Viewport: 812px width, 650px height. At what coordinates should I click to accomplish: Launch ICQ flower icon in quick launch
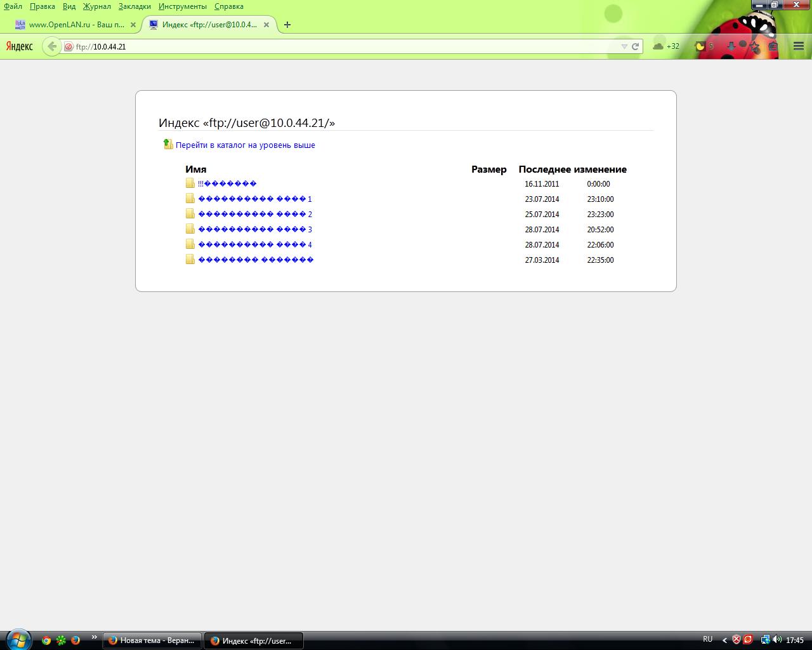[61, 640]
